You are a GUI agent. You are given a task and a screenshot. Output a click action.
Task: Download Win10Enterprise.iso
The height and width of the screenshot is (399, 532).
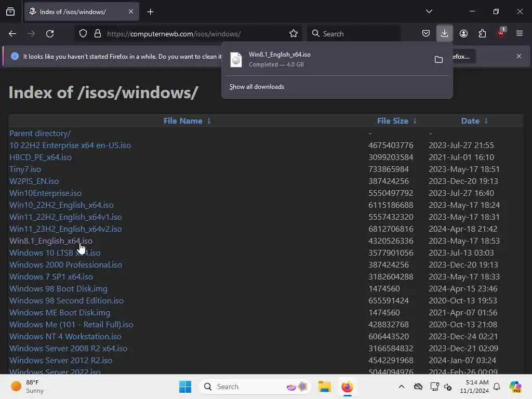point(45,193)
